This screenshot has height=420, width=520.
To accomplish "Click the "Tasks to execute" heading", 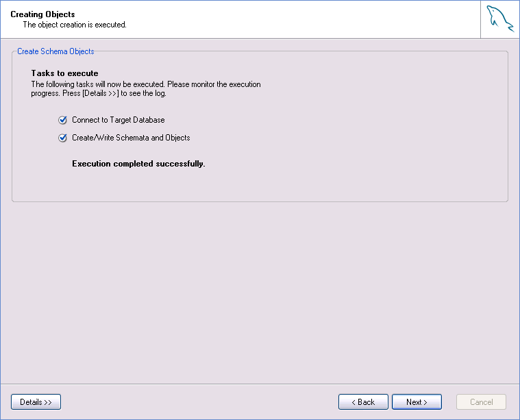I will point(64,73).
